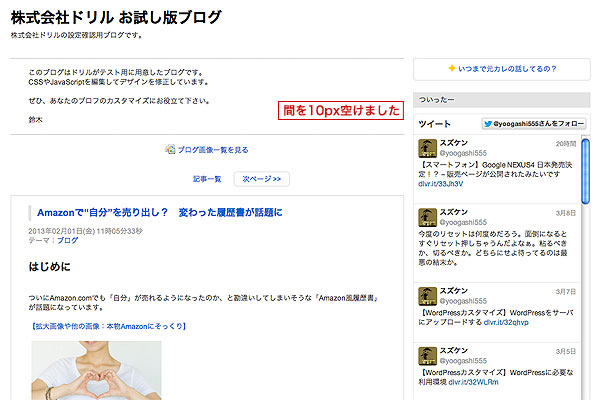Click the 次ページ>> button
Image resolution: width=600 pixels, height=400 pixels.
262,179
